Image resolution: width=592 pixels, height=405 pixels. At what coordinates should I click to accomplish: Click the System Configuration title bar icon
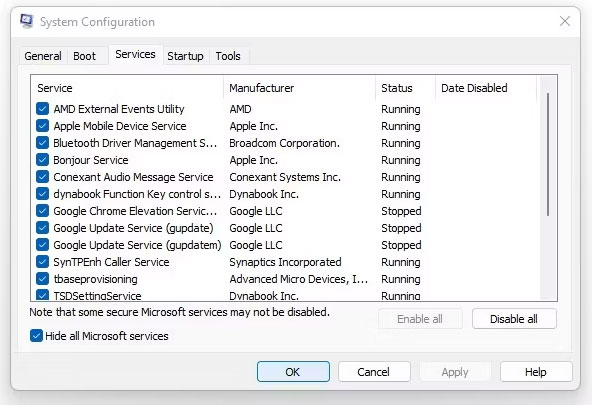point(26,21)
